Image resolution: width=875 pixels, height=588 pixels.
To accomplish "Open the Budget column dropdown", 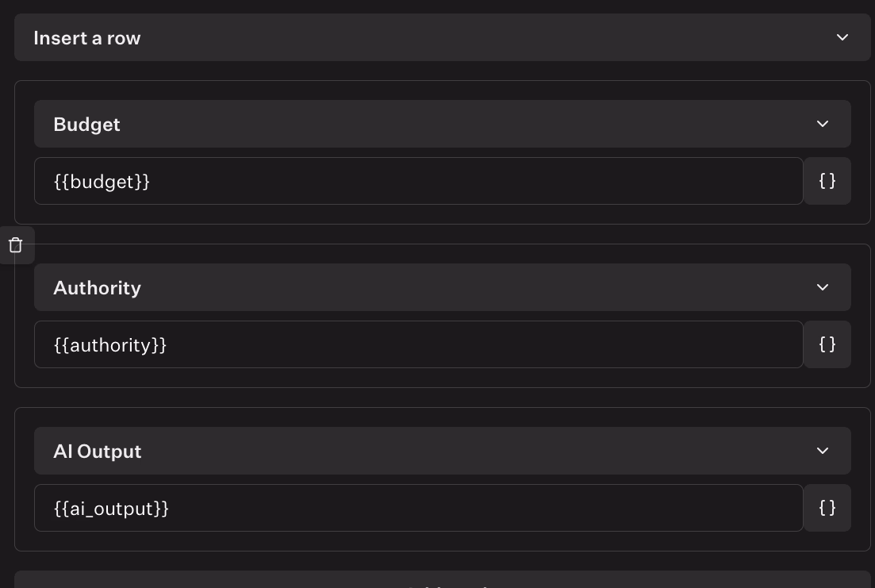I will coord(442,124).
